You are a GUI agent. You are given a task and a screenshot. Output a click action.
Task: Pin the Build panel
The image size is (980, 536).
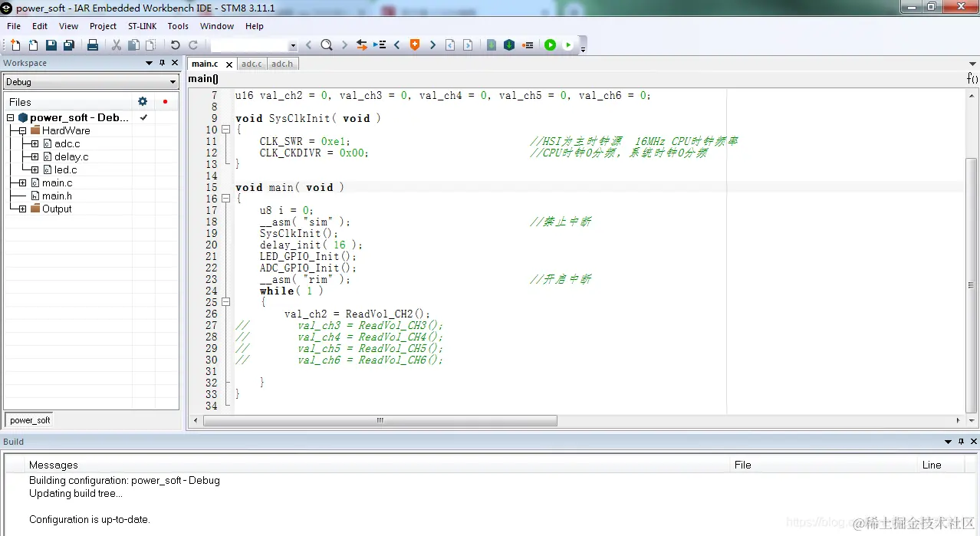[x=961, y=442]
